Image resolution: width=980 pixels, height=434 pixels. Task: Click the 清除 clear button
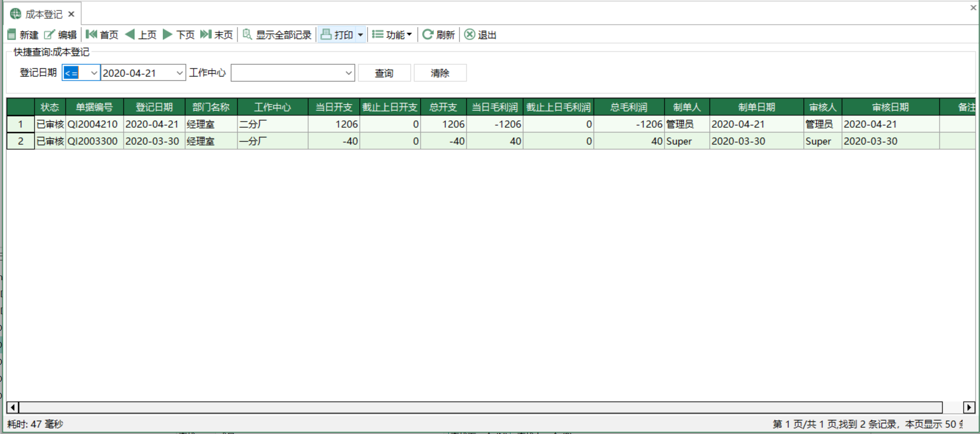click(x=440, y=73)
